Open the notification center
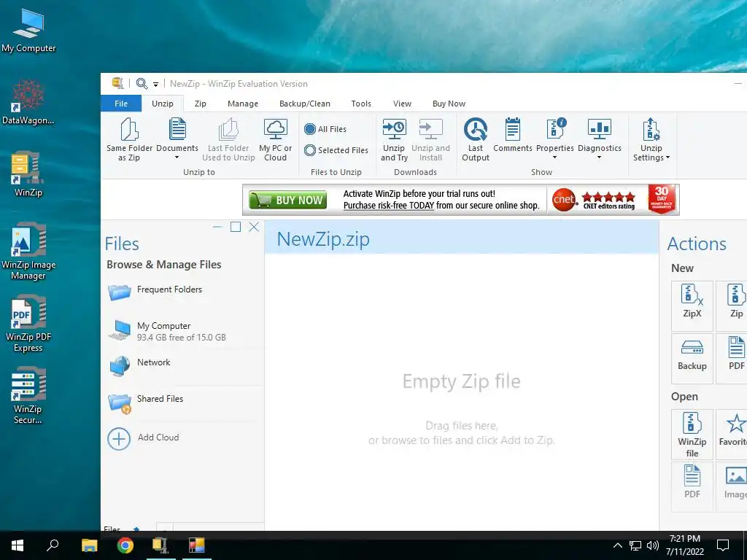The image size is (747, 560). (723, 545)
